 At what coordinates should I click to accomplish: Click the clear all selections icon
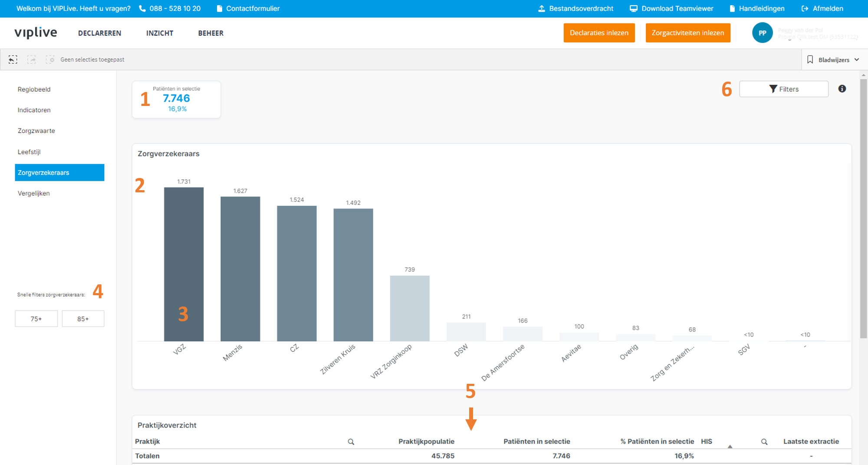50,59
